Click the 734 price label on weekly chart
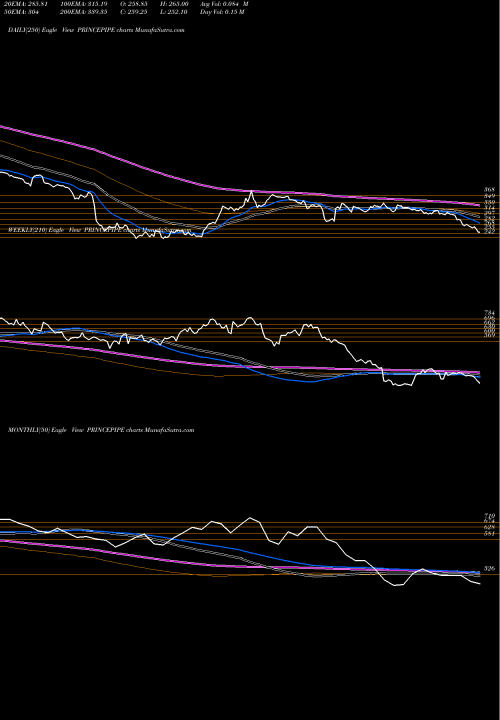The height and width of the screenshot is (720, 500). point(489,313)
